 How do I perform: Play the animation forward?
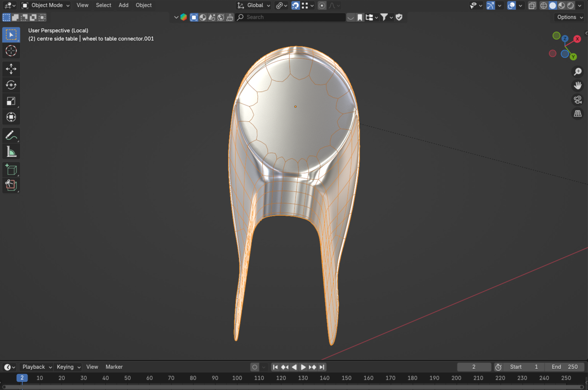303,367
